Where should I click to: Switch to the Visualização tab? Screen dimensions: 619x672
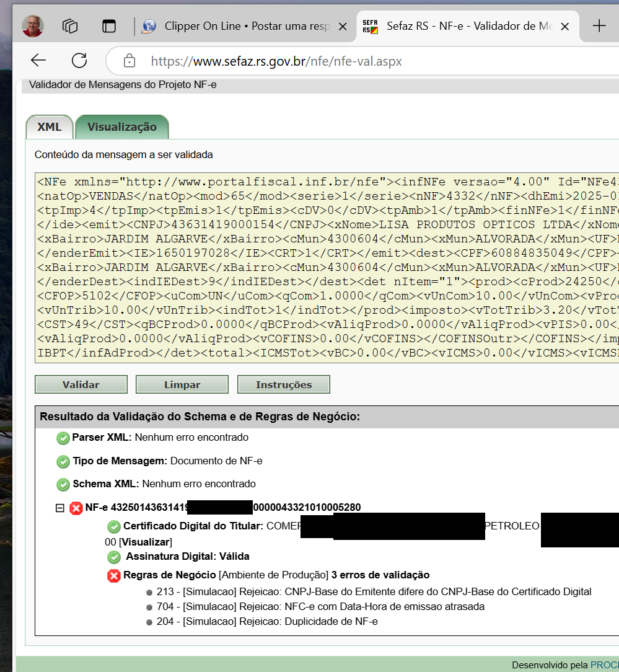[122, 127]
